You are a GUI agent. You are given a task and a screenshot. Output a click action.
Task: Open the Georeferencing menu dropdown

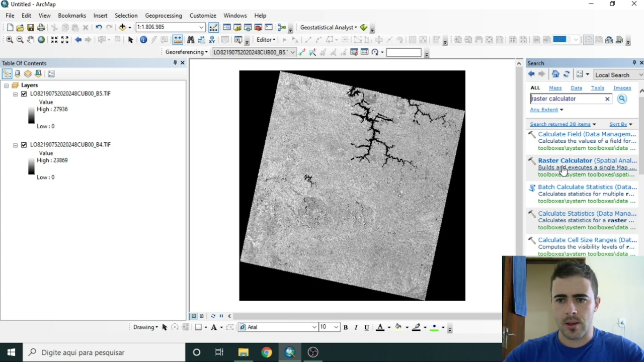pyautogui.click(x=187, y=52)
